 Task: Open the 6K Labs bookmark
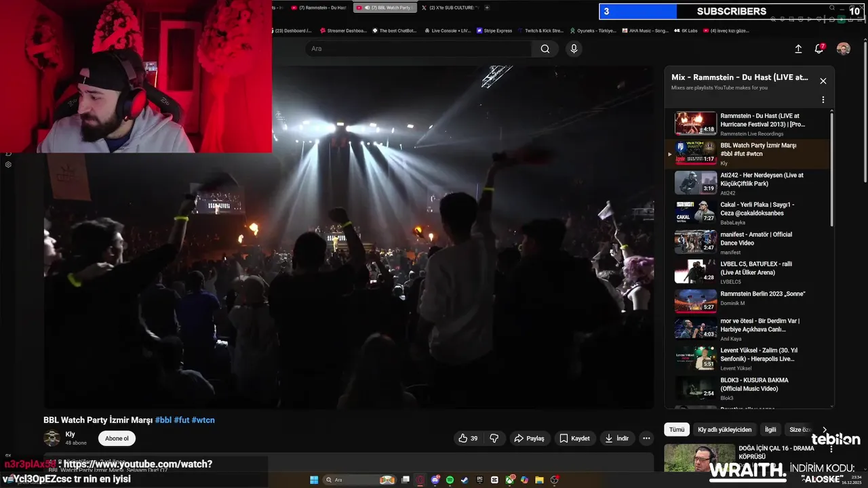pyautogui.click(x=686, y=30)
